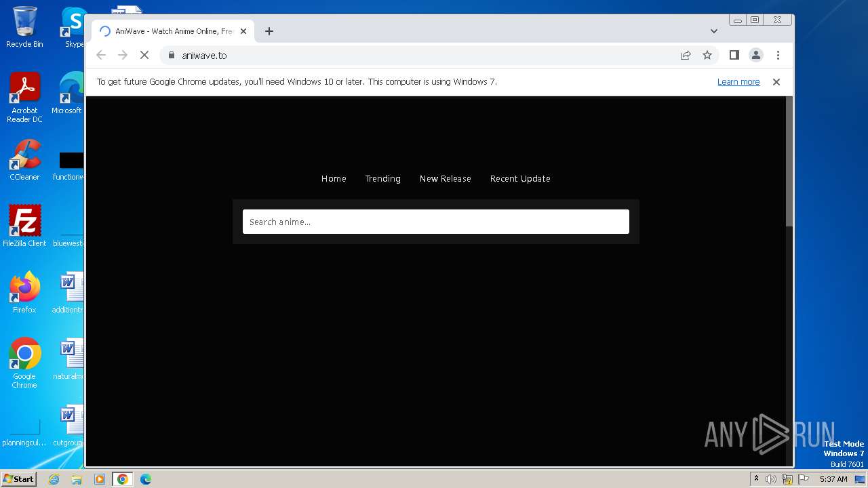868x488 pixels.
Task: Go to the Home menu item
Action: coord(334,179)
